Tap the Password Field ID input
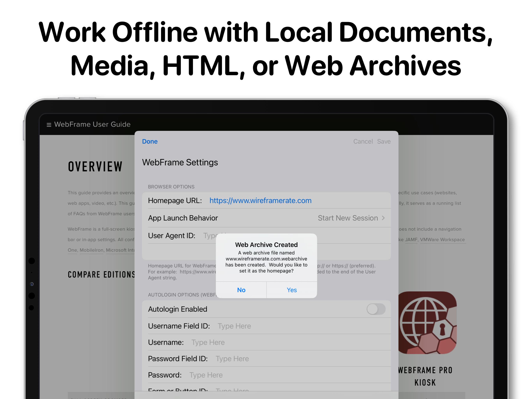 [x=232, y=358]
